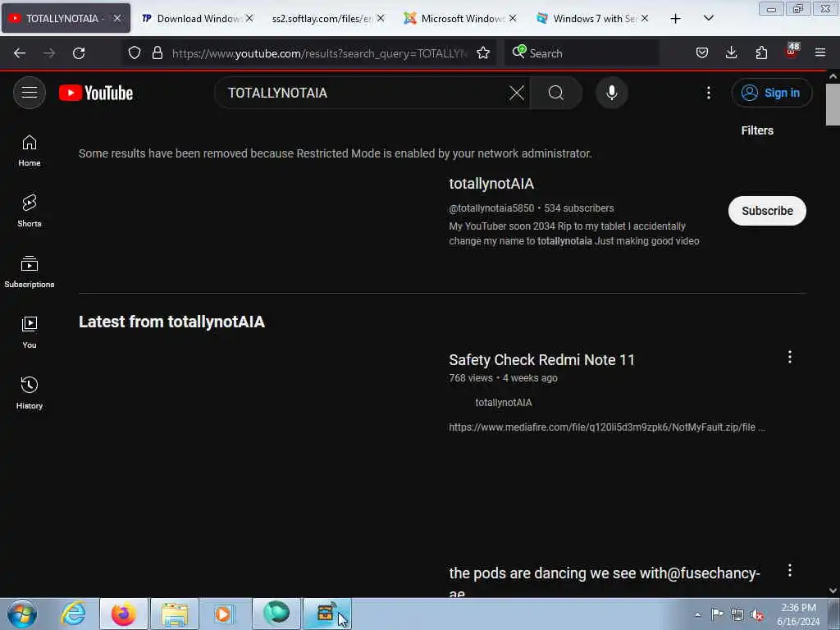Click the YouTube search magnifier button

556,93
